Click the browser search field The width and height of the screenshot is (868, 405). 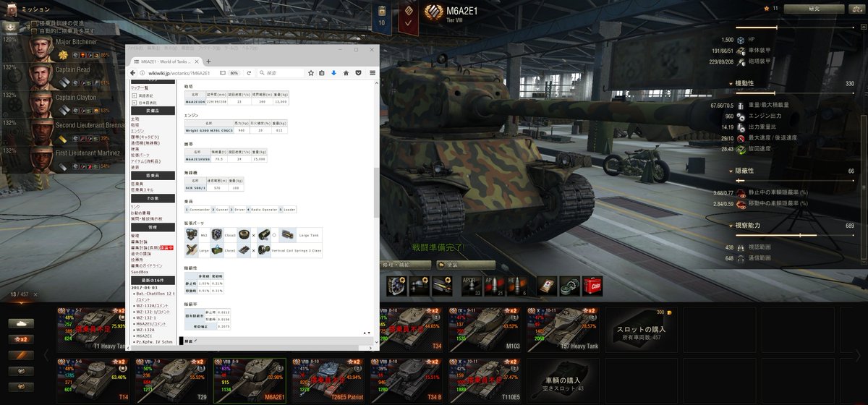pos(279,73)
